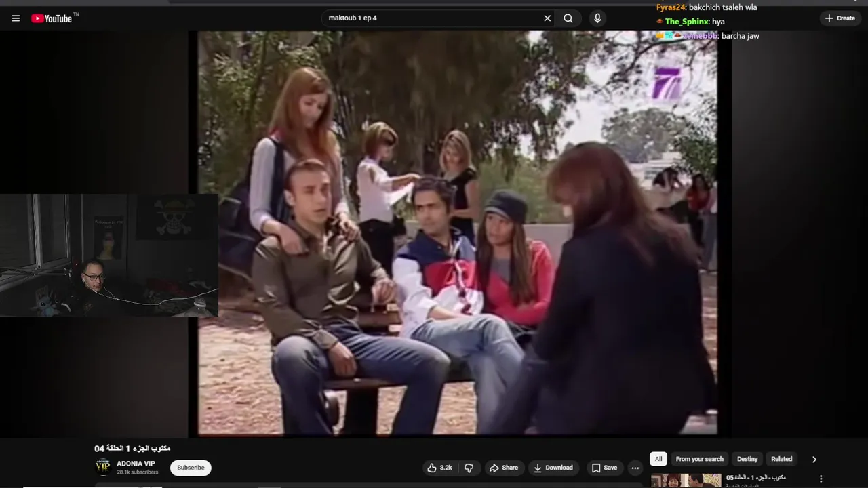Select From your search chip
Screen dimensions: 868x488
(699, 459)
